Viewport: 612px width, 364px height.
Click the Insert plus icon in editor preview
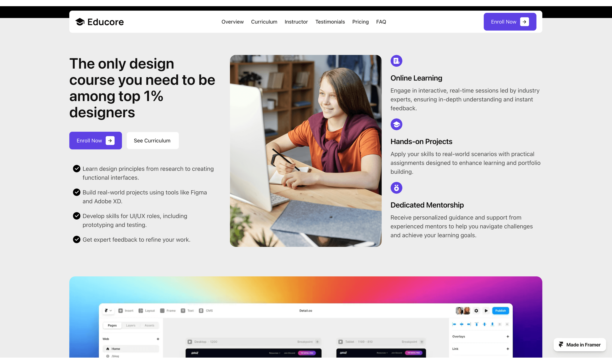[x=121, y=311]
